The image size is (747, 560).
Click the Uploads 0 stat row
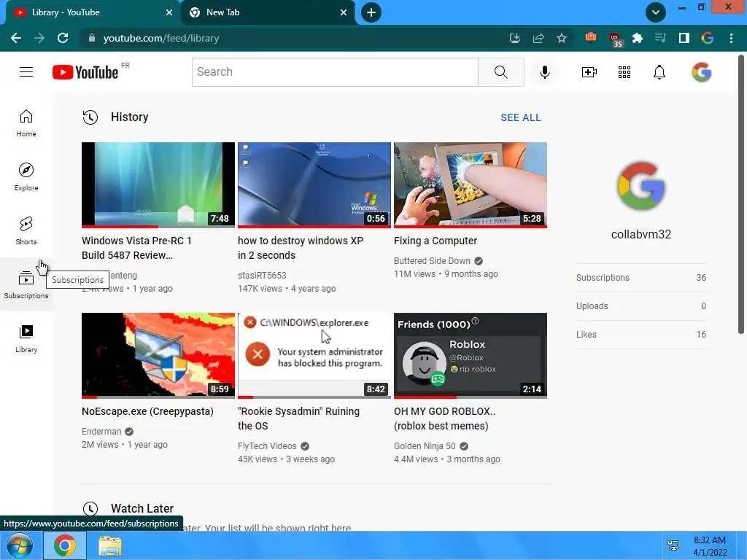640,306
